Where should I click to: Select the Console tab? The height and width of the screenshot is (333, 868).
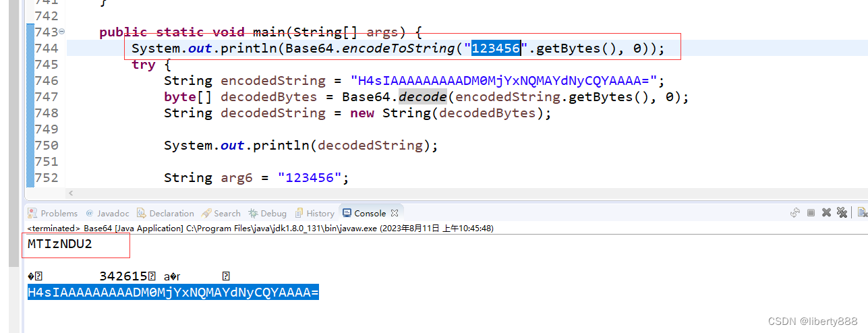[364, 213]
